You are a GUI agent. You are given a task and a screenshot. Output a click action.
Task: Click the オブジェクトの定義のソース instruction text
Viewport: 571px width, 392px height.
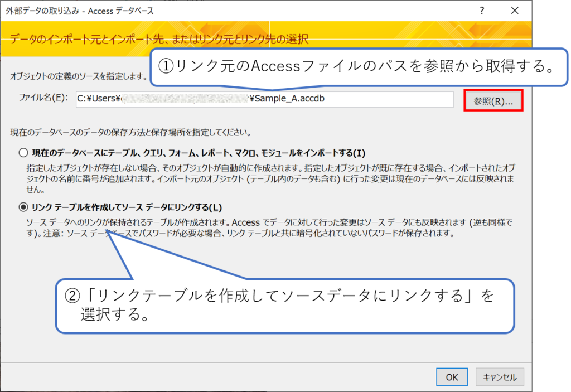78,76
